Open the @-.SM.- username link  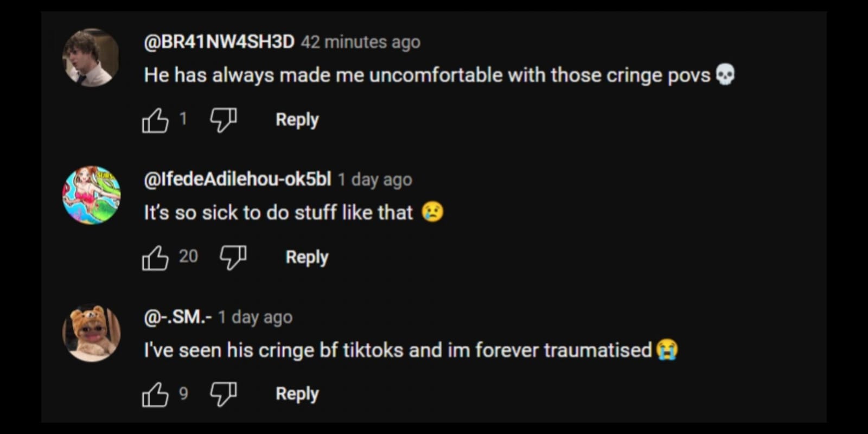177,317
